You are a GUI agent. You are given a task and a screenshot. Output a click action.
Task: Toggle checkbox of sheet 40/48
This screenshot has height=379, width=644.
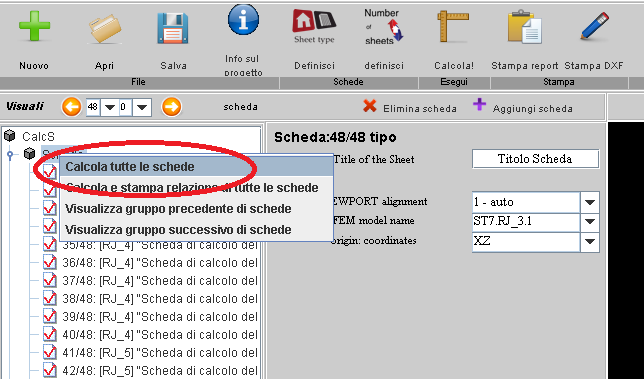click(x=50, y=334)
